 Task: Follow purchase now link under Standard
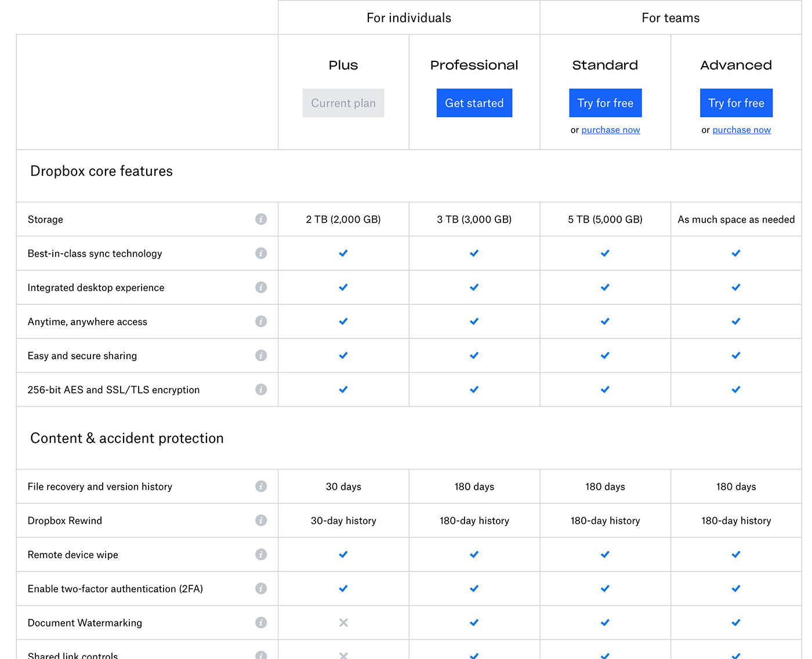coord(611,130)
